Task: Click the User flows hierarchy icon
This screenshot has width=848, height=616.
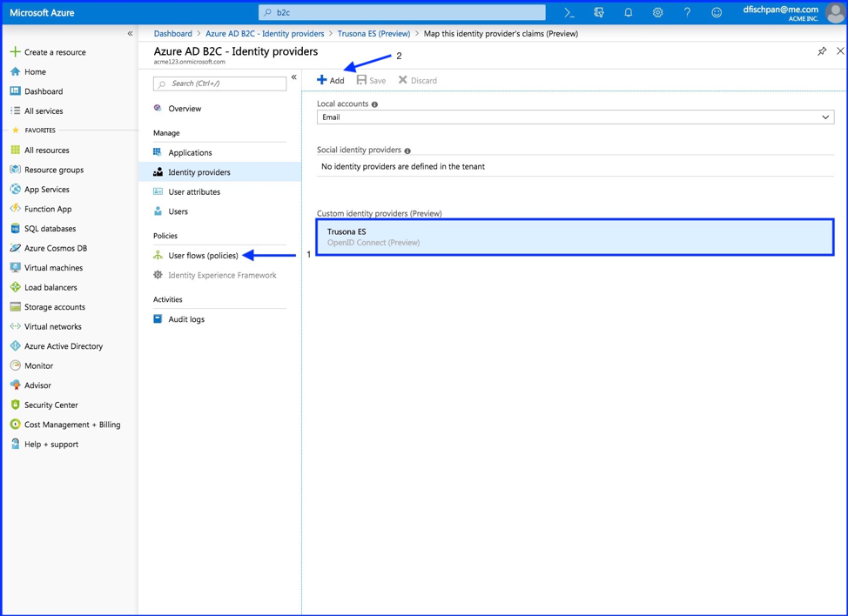Action: 158,255
